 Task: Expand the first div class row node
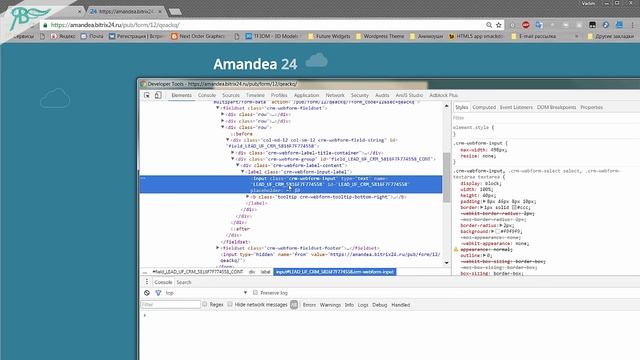pyautogui.click(x=223, y=115)
